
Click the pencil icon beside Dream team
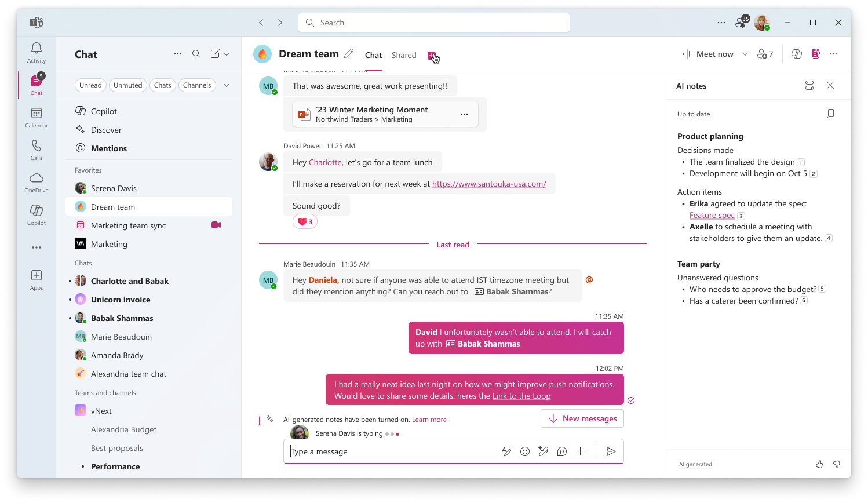[349, 54]
